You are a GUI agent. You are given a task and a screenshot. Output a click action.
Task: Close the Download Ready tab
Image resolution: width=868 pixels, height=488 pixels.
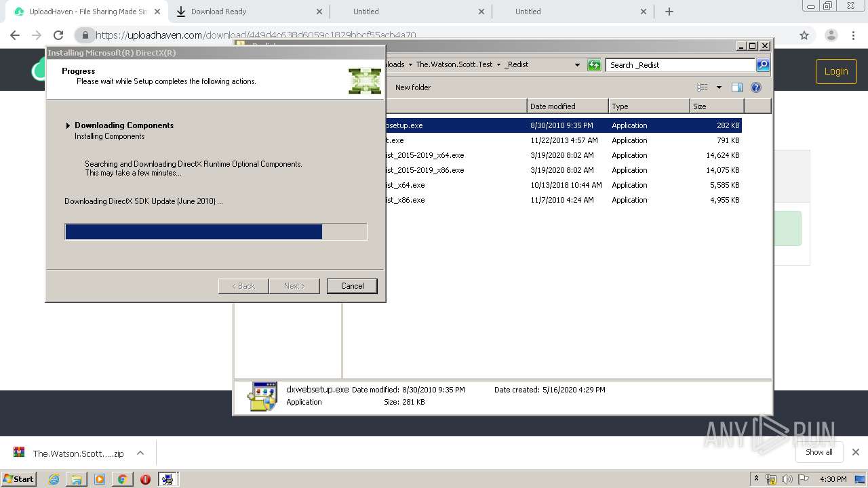click(319, 12)
